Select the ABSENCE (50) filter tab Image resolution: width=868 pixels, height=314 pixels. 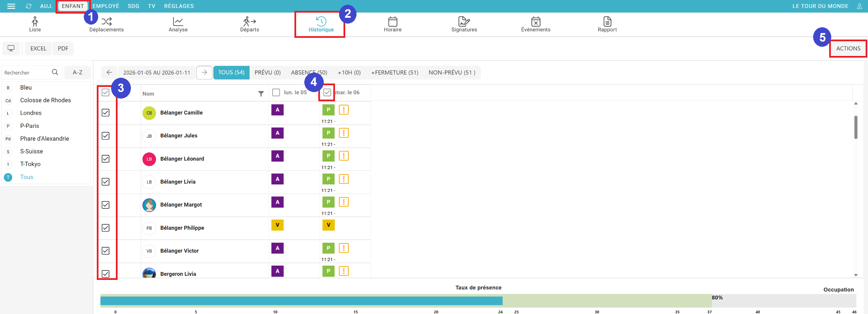click(x=309, y=73)
